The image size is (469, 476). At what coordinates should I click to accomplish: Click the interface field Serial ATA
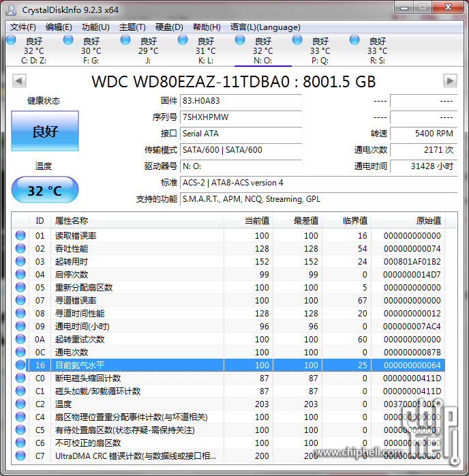click(x=241, y=134)
